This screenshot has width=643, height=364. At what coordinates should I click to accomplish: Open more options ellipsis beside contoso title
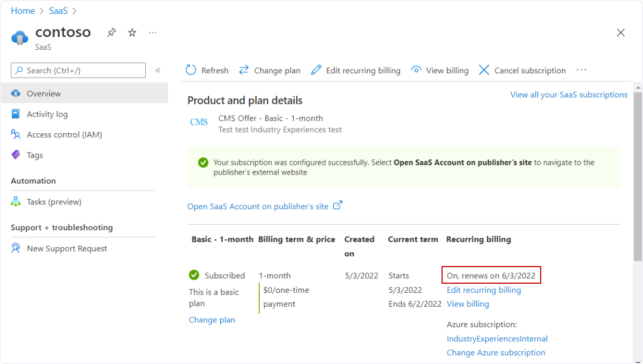[x=153, y=33]
